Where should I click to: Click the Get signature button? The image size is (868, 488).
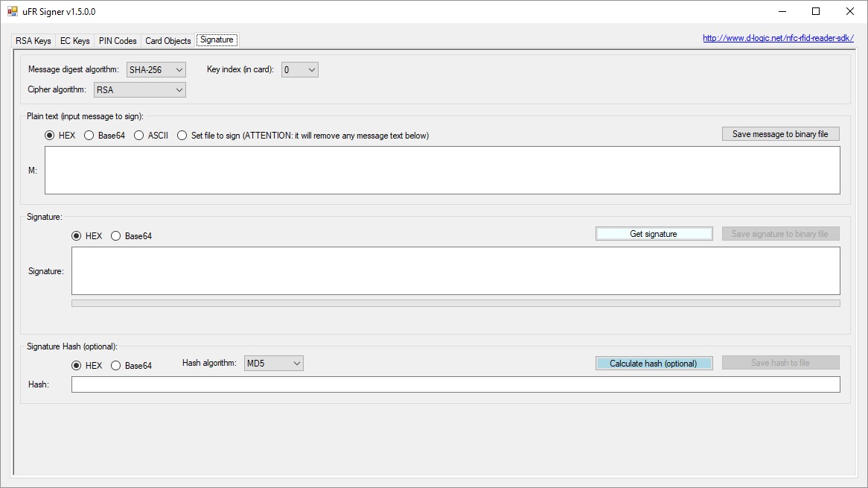(x=654, y=234)
